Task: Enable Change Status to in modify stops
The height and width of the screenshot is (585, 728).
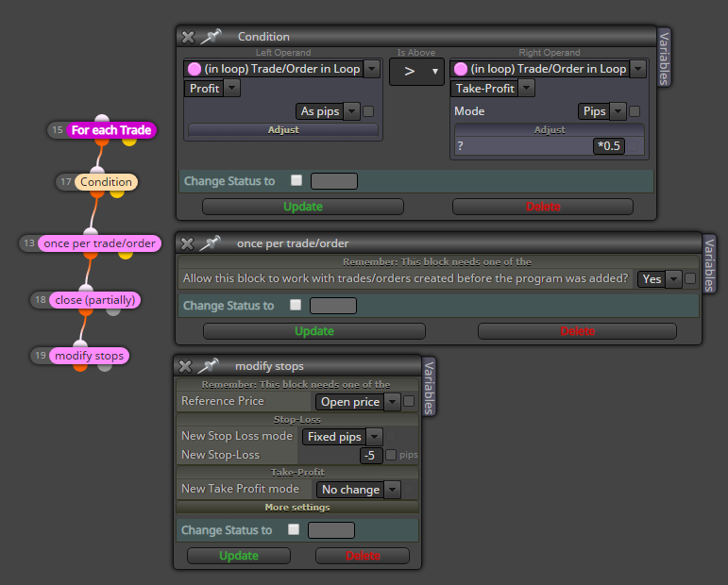Action: (294, 529)
